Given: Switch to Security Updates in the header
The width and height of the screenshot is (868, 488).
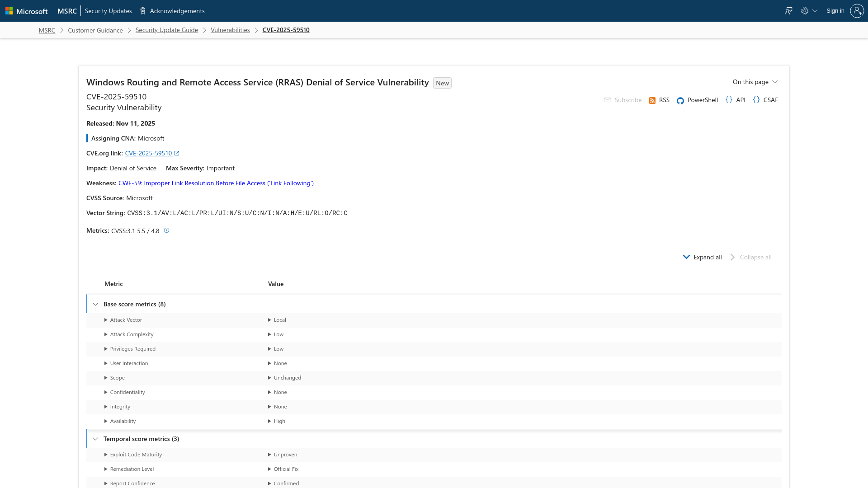Looking at the screenshot, I should [108, 10].
